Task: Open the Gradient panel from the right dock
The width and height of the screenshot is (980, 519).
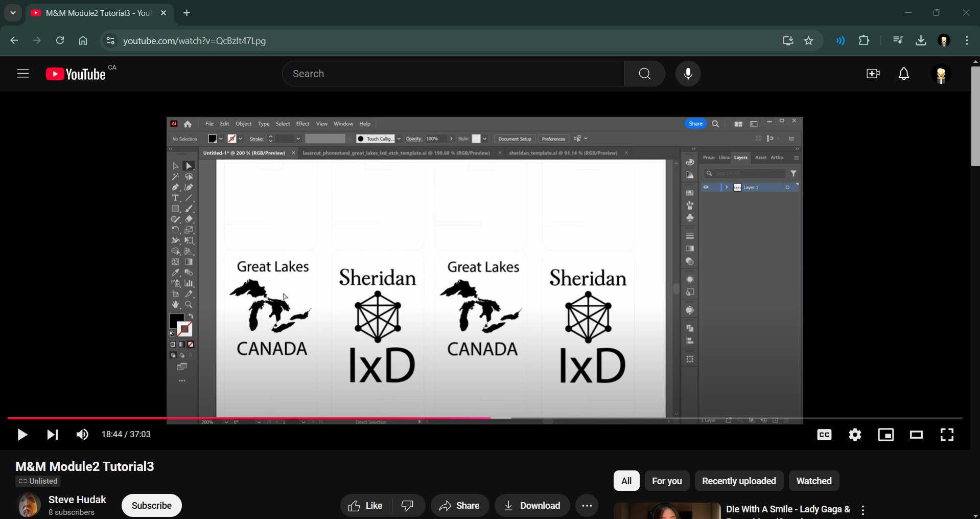Action: (690, 249)
